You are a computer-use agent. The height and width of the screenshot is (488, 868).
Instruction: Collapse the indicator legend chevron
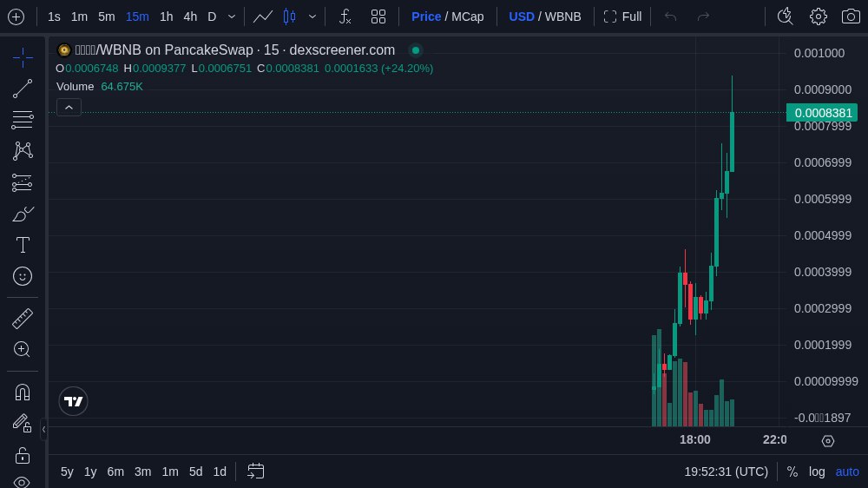pyautogui.click(x=69, y=107)
